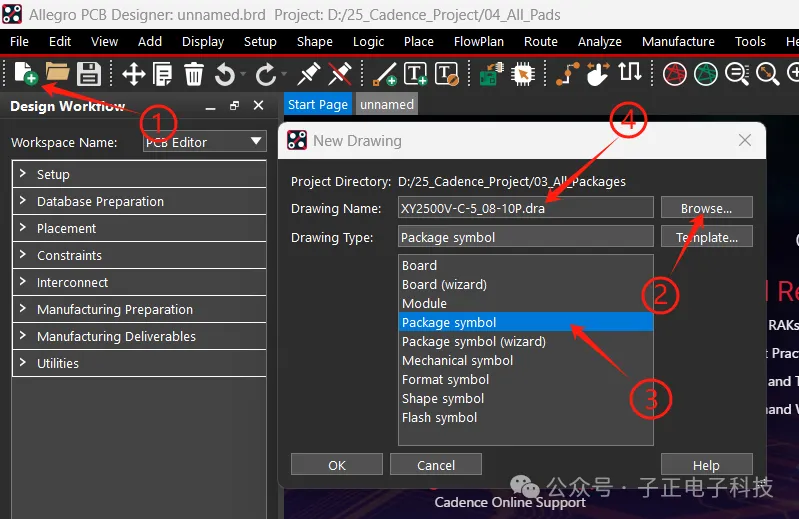Click the green Rats All icon
The image size is (799, 519).
coord(706,74)
